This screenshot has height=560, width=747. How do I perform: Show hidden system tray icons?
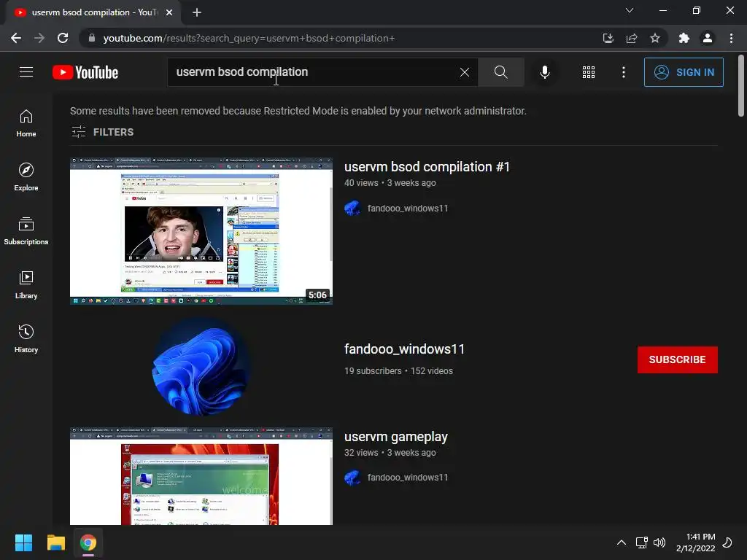(622, 542)
